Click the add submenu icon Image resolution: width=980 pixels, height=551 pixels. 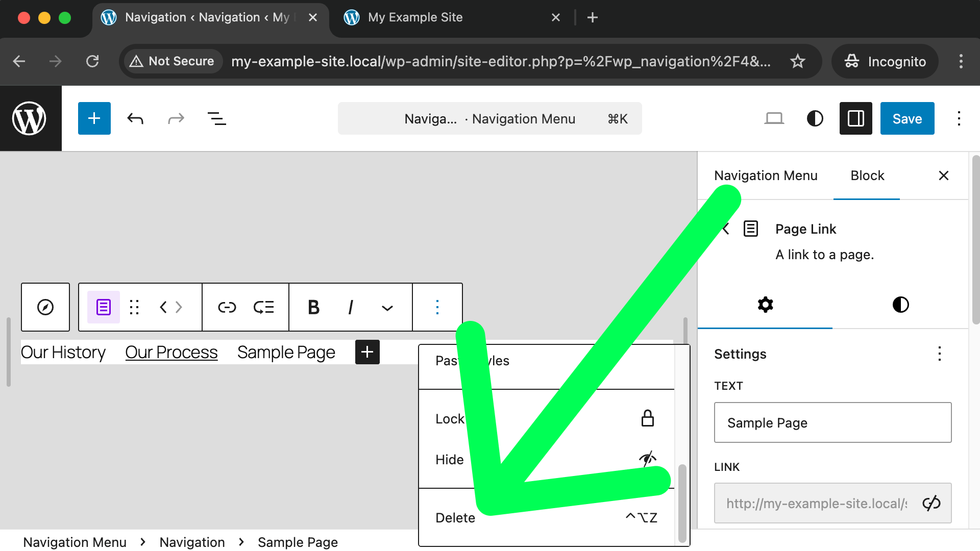[263, 307]
